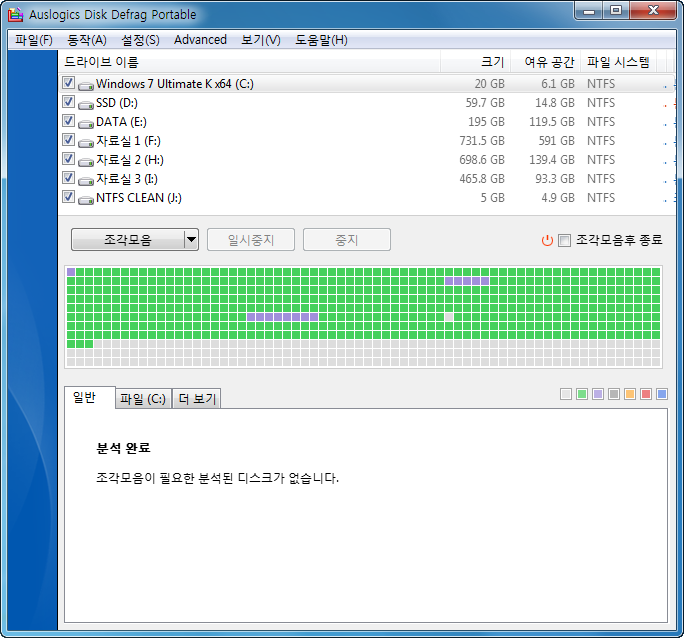Select the Windows 7 Ultimate K x64 (C:) row
The width and height of the screenshot is (684, 638).
click(x=366, y=83)
